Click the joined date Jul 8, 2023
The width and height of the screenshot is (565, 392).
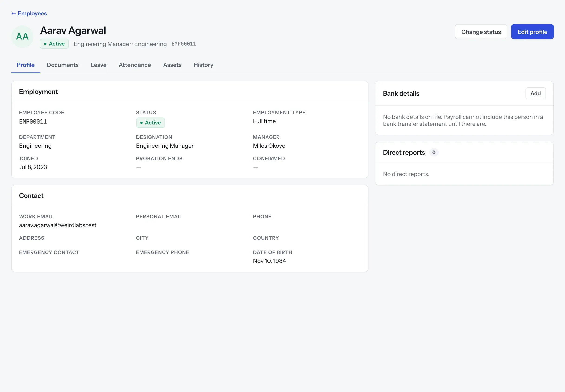point(33,167)
